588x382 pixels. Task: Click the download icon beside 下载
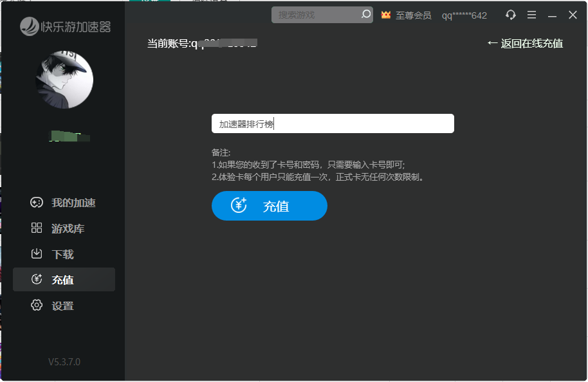[37, 253]
